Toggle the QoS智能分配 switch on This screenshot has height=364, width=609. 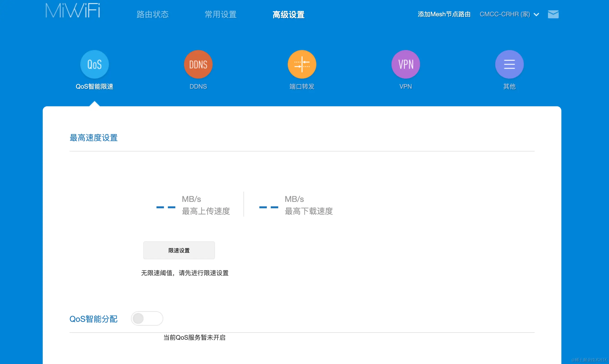(x=147, y=318)
